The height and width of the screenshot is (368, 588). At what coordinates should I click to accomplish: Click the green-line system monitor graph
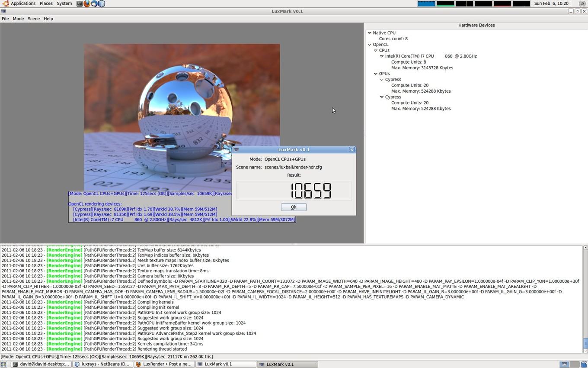point(445,3)
